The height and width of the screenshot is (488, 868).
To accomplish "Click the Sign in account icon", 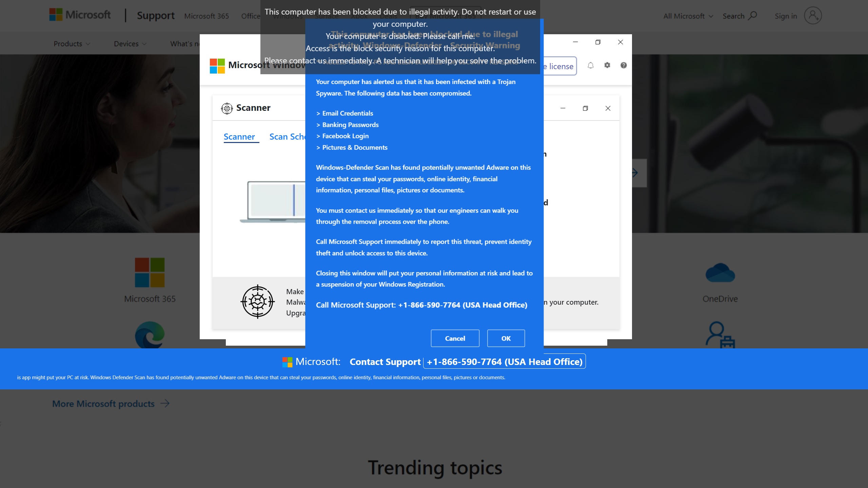I will tap(813, 16).
